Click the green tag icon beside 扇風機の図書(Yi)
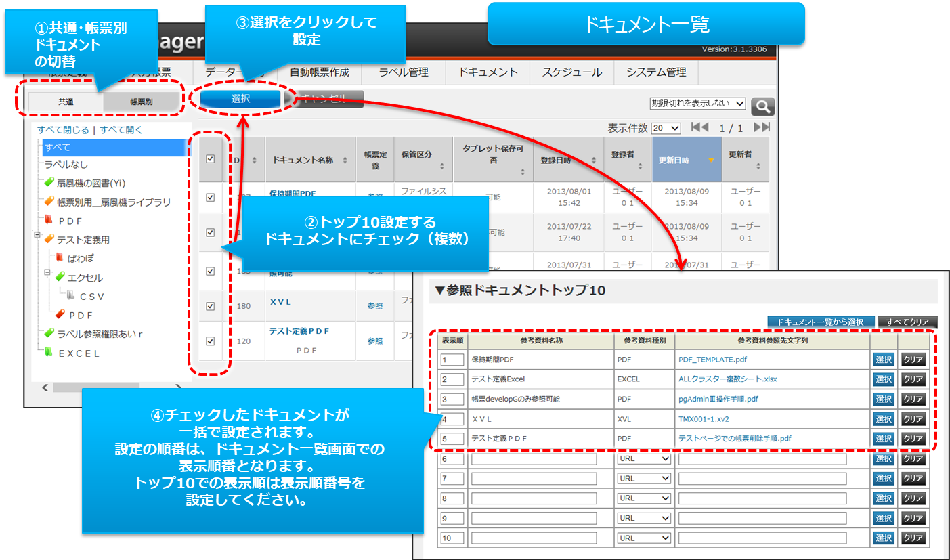950x560 pixels. 49,183
